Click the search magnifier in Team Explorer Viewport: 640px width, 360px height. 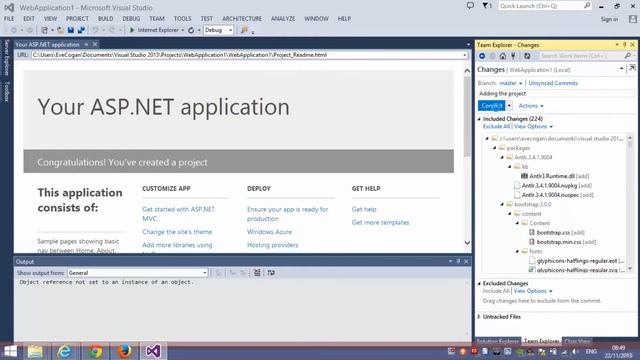coord(628,56)
